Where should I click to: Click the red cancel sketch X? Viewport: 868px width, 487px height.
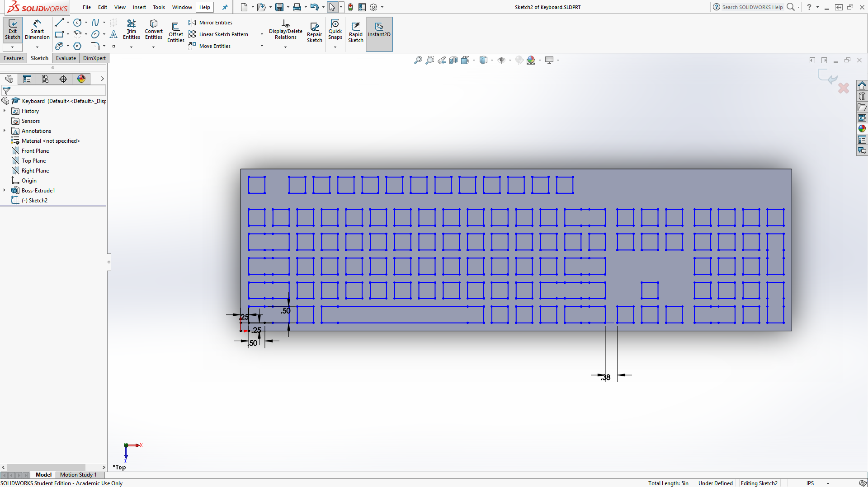[x=844, y=88]
